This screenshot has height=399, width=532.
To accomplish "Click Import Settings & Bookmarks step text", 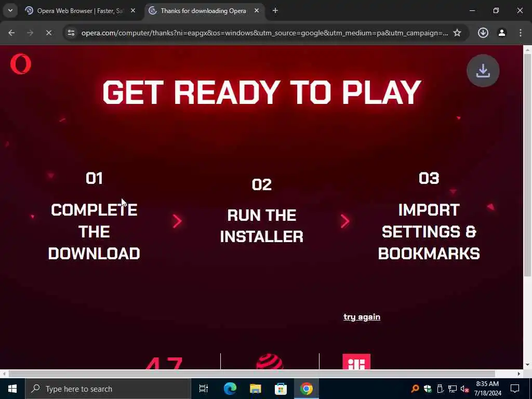I will coord(429,232).
